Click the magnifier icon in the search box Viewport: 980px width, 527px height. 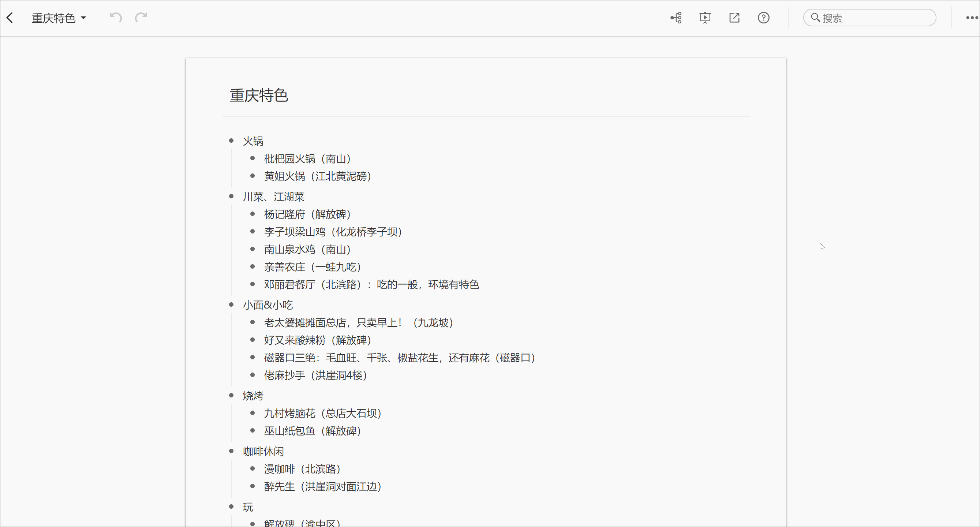pos(815,18)
